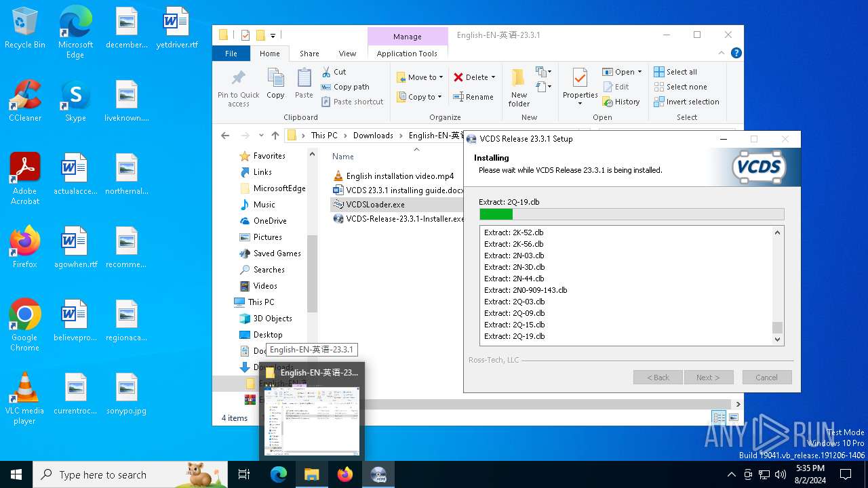Open Google Chrome desktop shortcut
Viewport: 868px width, 488px height.
pyautogui.click(x=24, y=325)
